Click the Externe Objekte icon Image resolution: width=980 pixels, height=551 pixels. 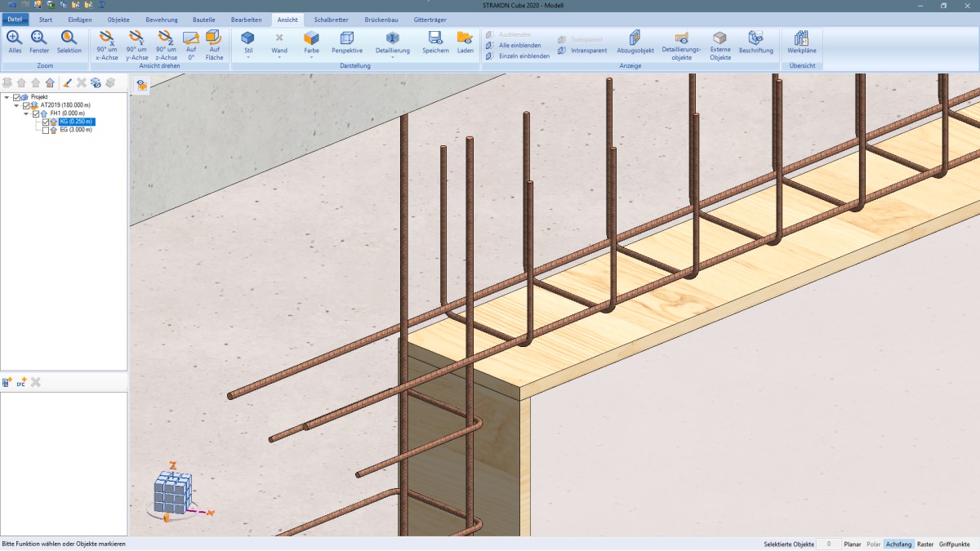click(719, 38)
